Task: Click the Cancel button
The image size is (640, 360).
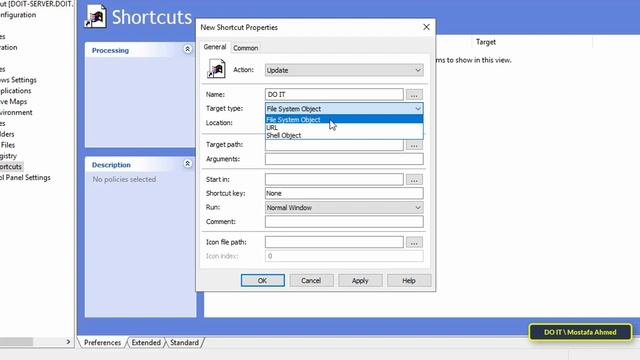Action: point(311,280)
